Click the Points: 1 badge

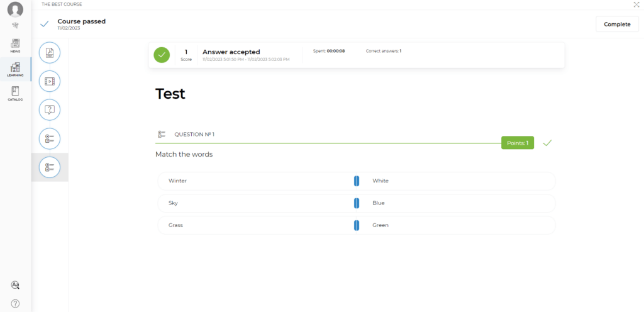(518, 143)
